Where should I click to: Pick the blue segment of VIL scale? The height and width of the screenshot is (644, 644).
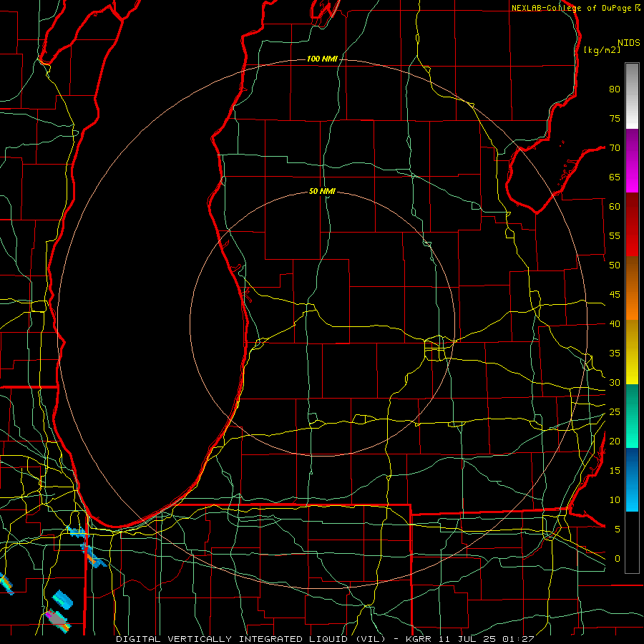click(632, 479)
